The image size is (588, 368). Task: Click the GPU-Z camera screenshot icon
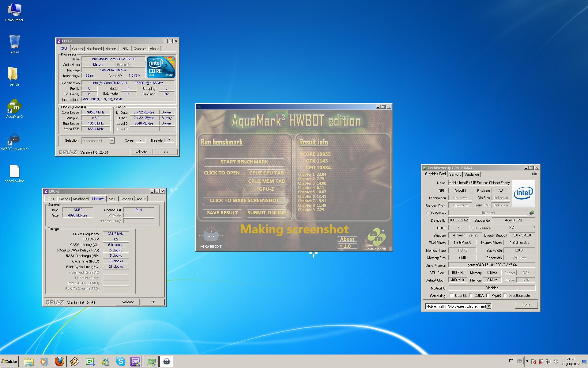(x=534, y=174)
